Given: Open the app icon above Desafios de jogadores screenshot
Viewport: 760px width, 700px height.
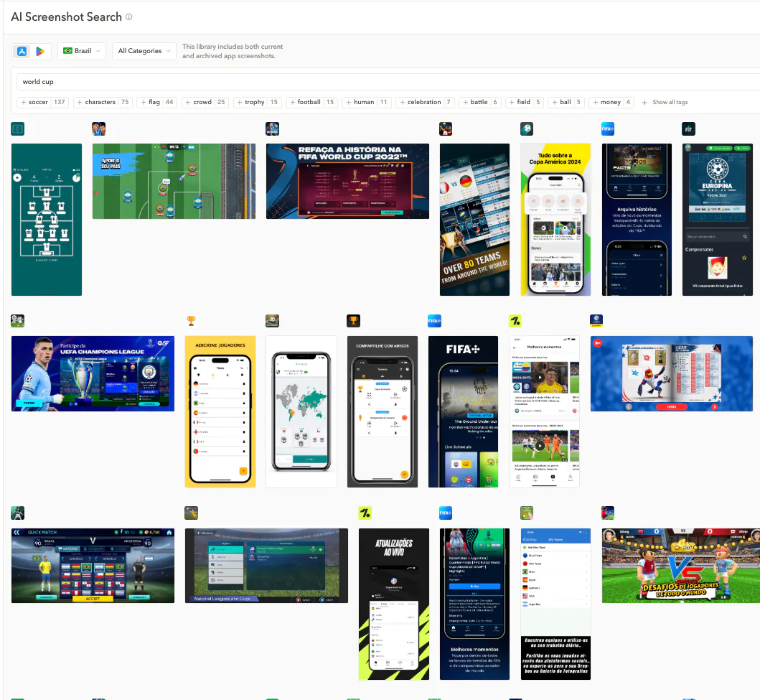Looking at the screenshot, I should 608,513.
